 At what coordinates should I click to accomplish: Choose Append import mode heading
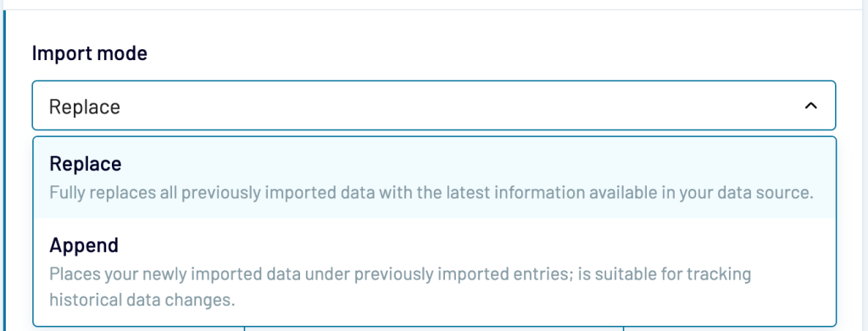tap(84, 245)
